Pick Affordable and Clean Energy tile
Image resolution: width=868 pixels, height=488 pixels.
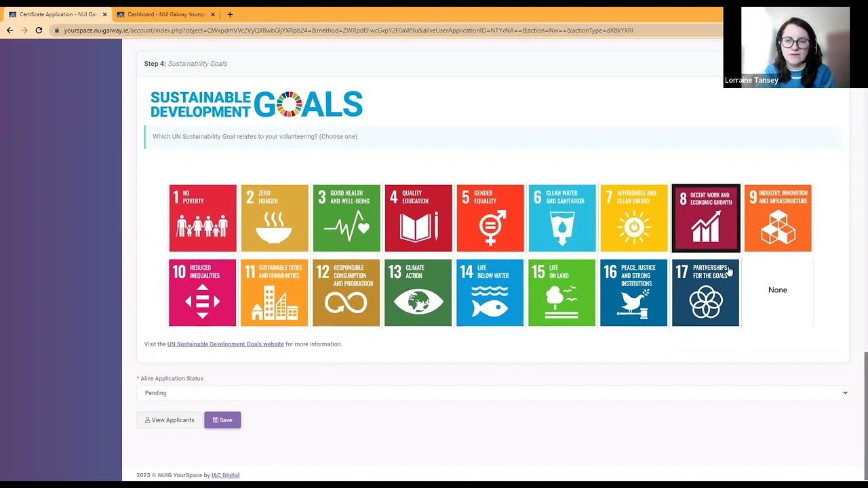click(634, 218)
